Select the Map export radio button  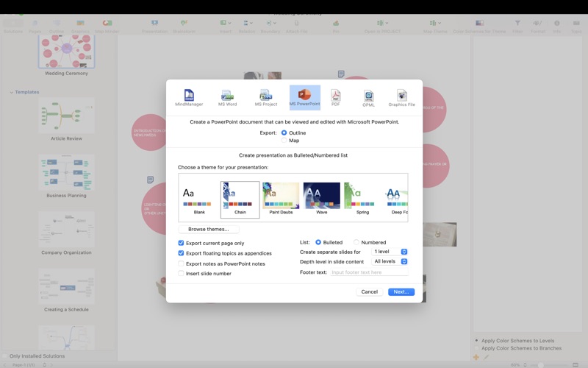(x=284, y=140)
